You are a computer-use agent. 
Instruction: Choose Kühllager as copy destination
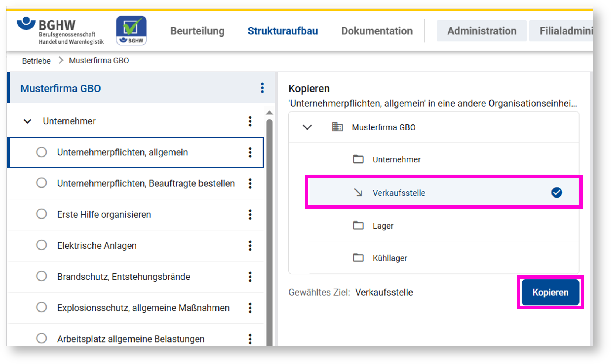click(390, 258)
